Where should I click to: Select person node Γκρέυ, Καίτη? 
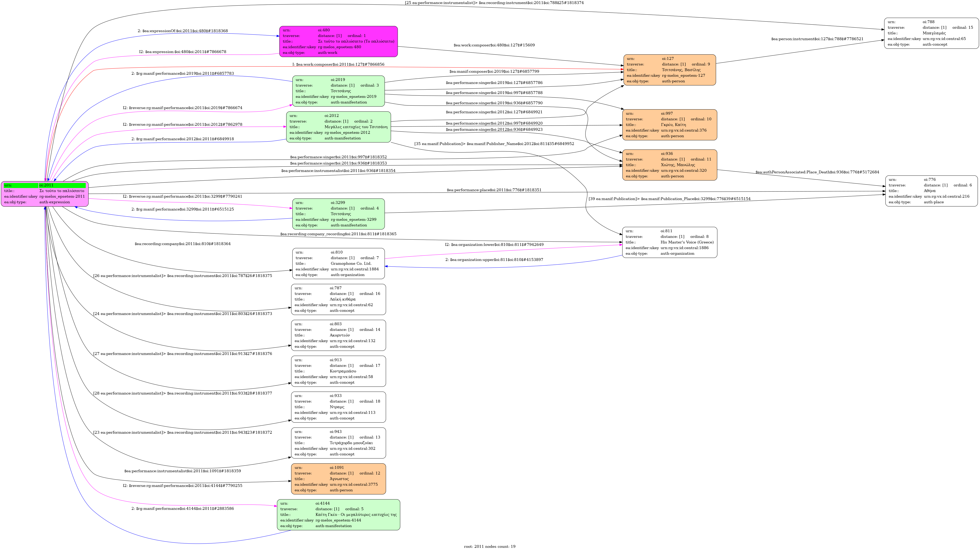click(669, 125)
